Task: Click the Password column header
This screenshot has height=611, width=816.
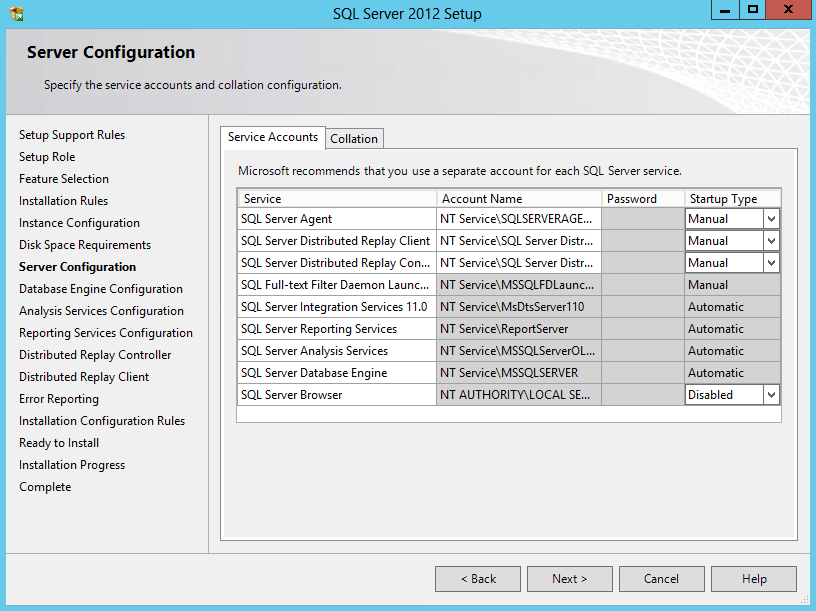Action: 643,199
